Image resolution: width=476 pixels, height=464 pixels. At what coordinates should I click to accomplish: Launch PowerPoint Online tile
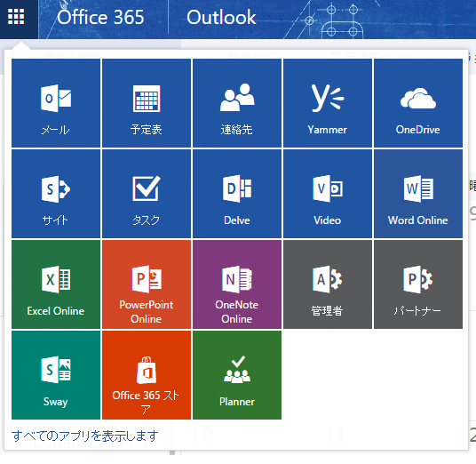[x=147, y=284]
